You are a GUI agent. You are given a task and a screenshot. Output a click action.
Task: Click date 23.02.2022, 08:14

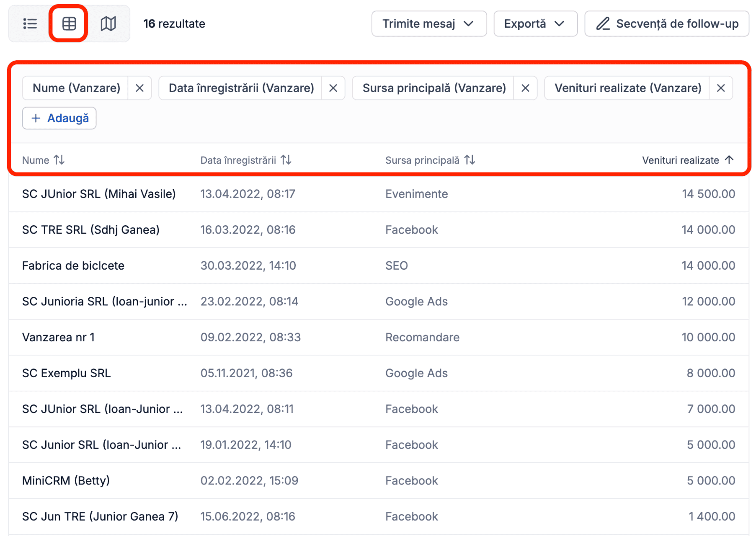pyautogui.click(x=249, y=301)
